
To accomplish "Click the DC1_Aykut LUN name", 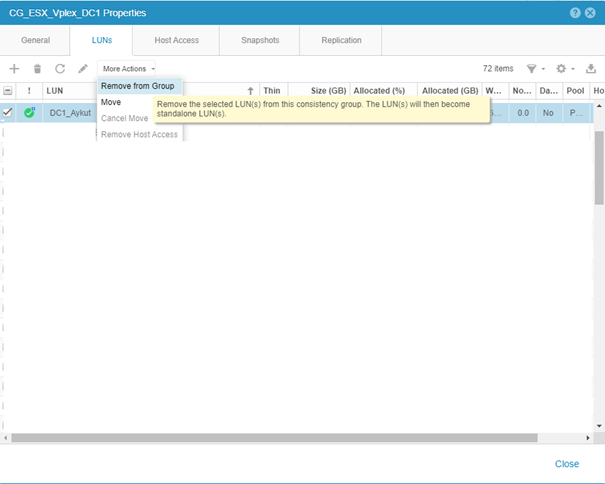I will (x=70, y=113).
